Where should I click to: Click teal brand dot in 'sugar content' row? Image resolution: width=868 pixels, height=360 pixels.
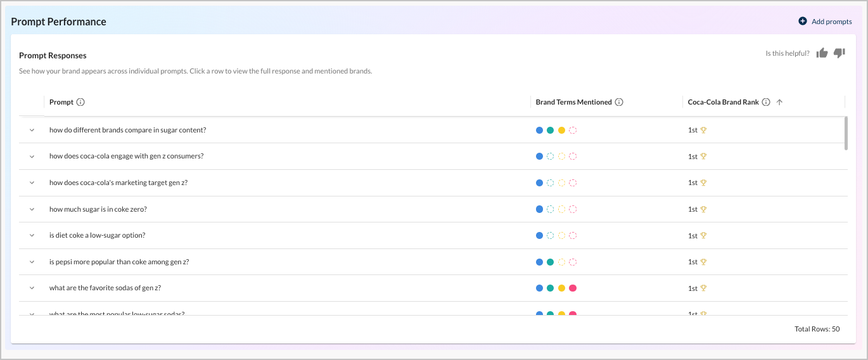pyautogui.click(x=551, y=130)
